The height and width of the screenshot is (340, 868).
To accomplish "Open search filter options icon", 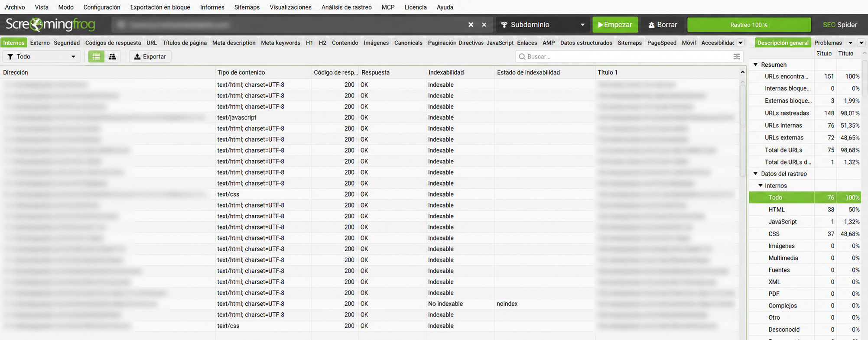I will 736,57.
